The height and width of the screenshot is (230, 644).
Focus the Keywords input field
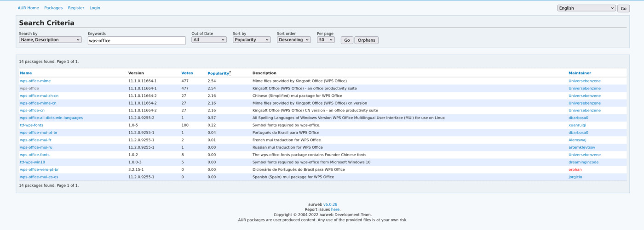point(137,40)
